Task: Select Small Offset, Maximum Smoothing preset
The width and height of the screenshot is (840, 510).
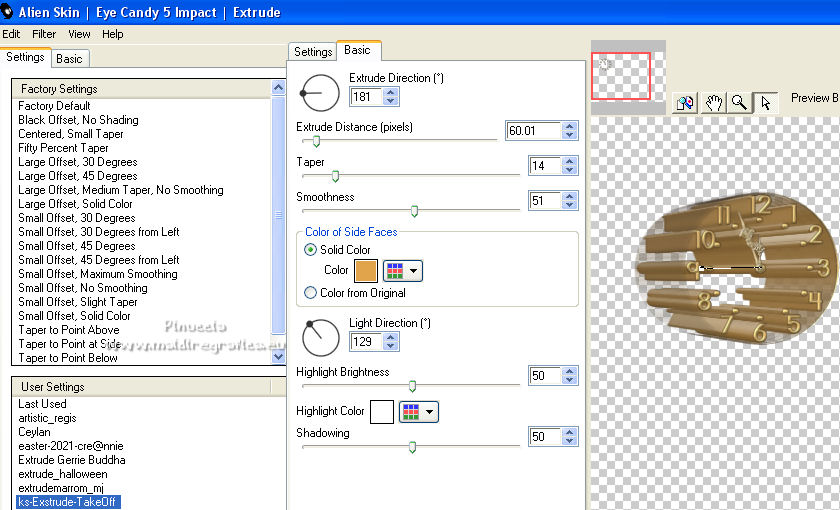Action: [98, 274]
